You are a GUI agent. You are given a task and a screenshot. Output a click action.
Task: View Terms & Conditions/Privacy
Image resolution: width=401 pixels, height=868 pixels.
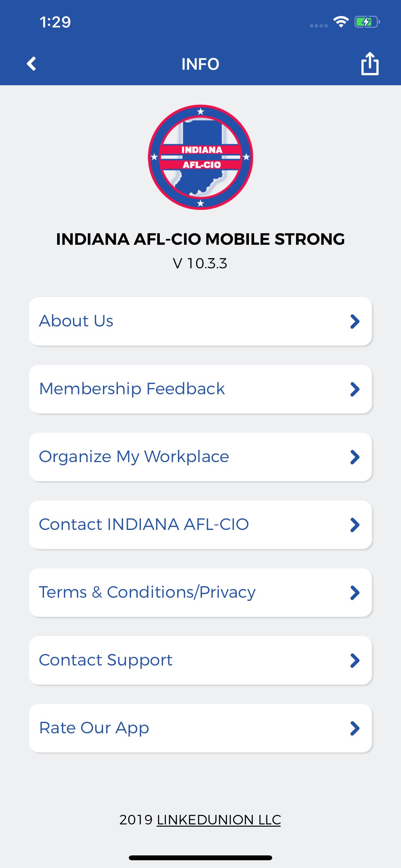pos(200,592)
